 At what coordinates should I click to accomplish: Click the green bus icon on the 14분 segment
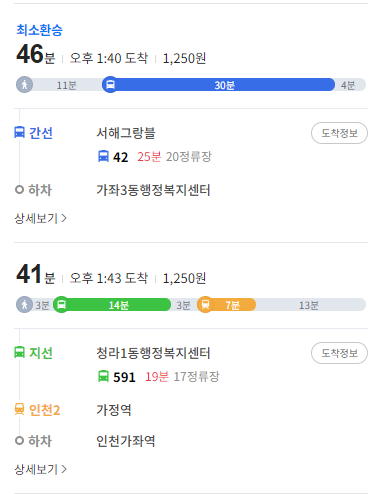61,304
